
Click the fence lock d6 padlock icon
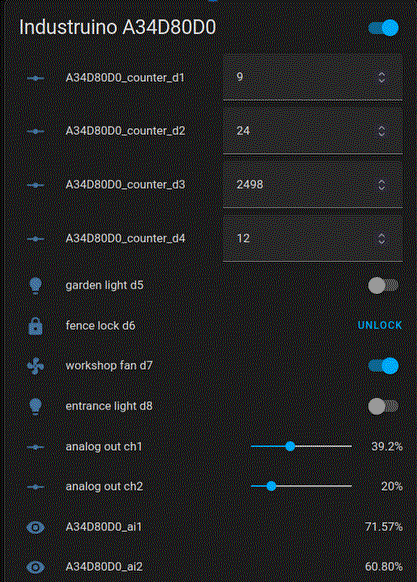(x=35, y=326)
